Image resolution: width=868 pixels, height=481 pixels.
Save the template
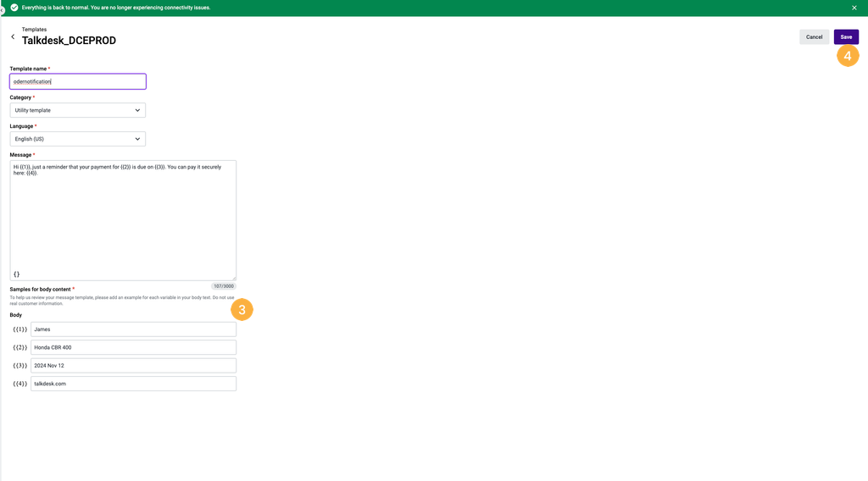point(846,37)
